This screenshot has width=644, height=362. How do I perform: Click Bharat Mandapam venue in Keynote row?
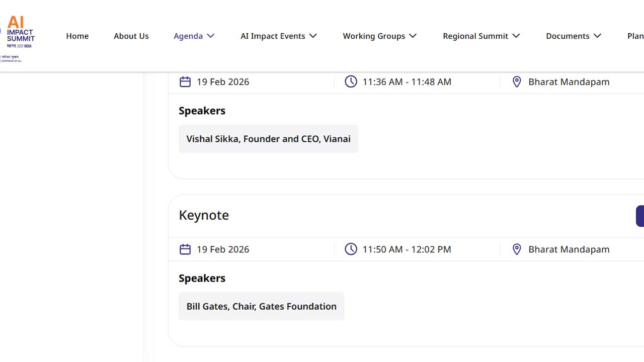pyautogui.click(x=569, y=249)
